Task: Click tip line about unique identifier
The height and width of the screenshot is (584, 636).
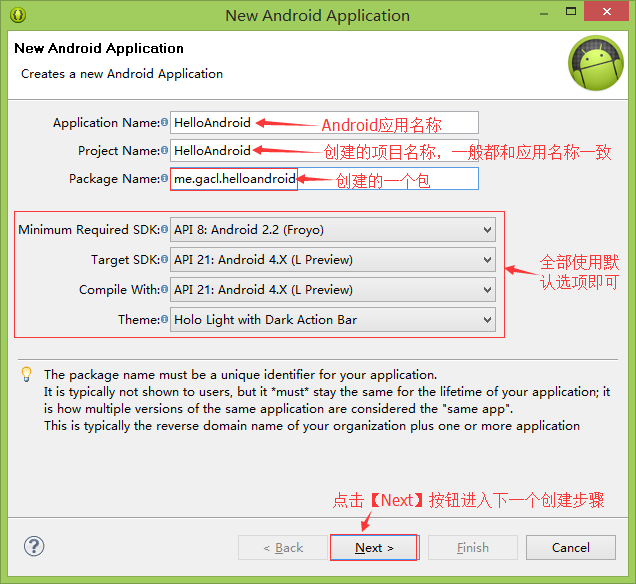Action: pos(241,375)
